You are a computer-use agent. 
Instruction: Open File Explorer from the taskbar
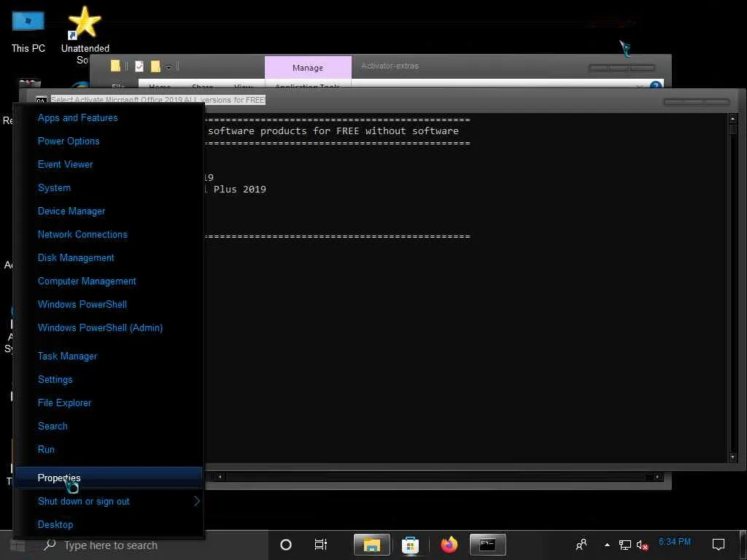[372, 545]
